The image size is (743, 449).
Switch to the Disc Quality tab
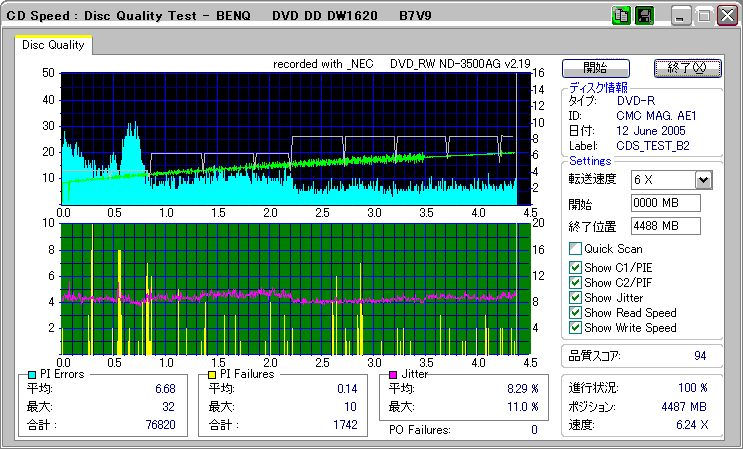[x=54, y=45]
